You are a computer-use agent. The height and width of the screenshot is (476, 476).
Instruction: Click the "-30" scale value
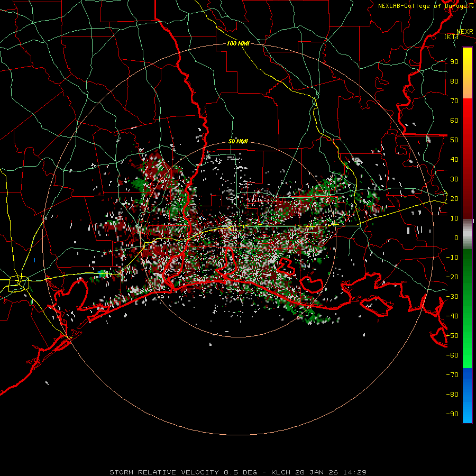pyautogui.click(x=452, y=296)
